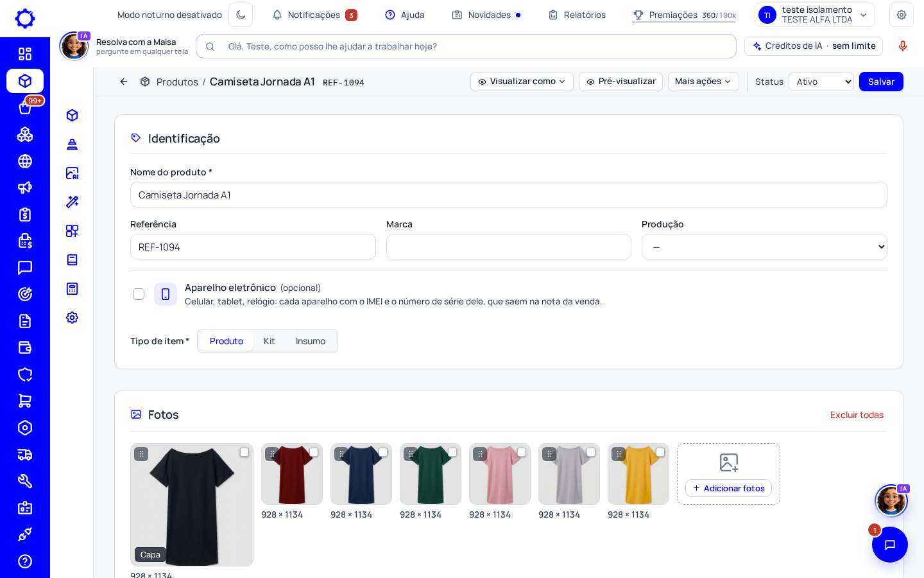
Task: Open the Notificações menu
Action: 314,15
